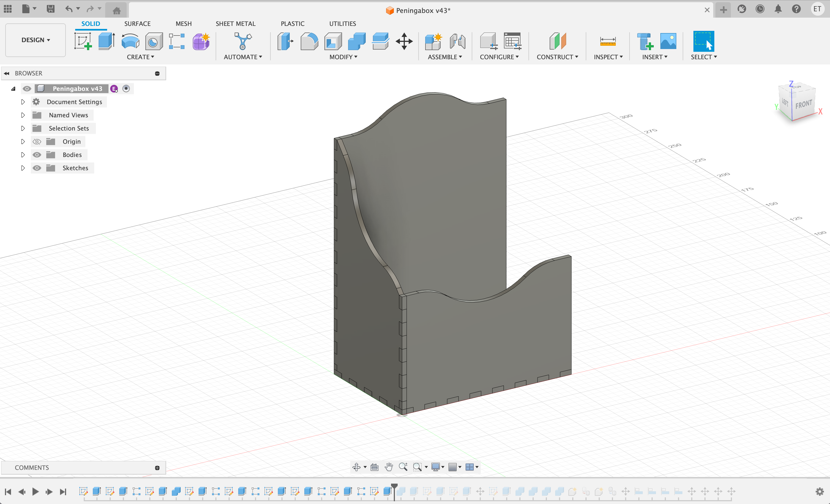Open the CREATE dropdown menu

click(x=140, y=57)
